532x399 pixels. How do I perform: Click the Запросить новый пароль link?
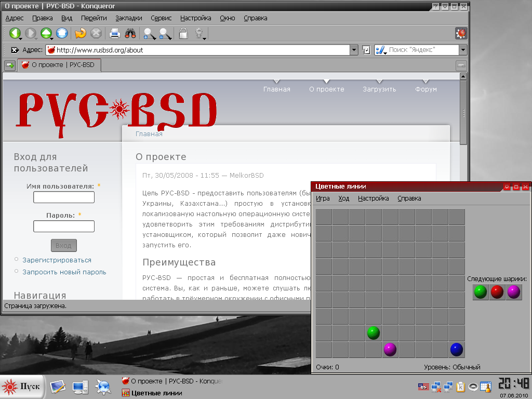64,272
